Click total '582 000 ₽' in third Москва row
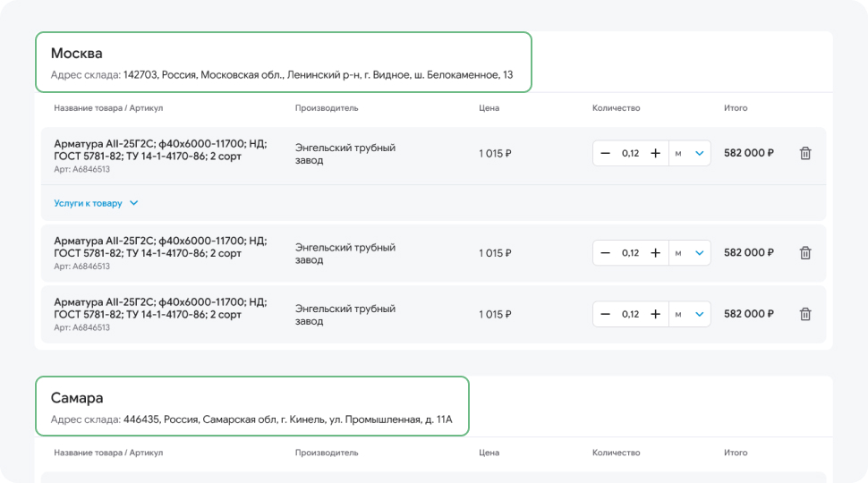This screenshot has width=868, height=483. click(749, 314)
